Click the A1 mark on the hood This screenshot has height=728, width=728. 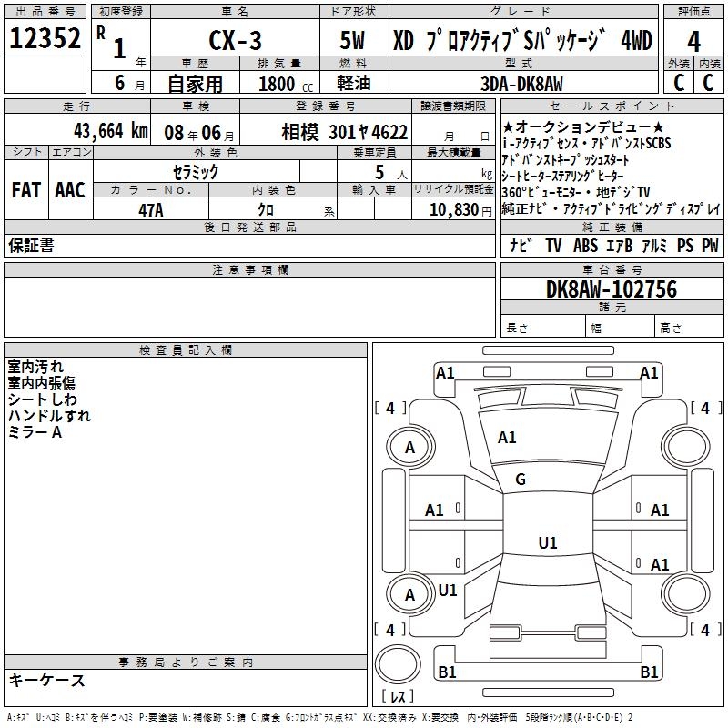pos(507,438)
